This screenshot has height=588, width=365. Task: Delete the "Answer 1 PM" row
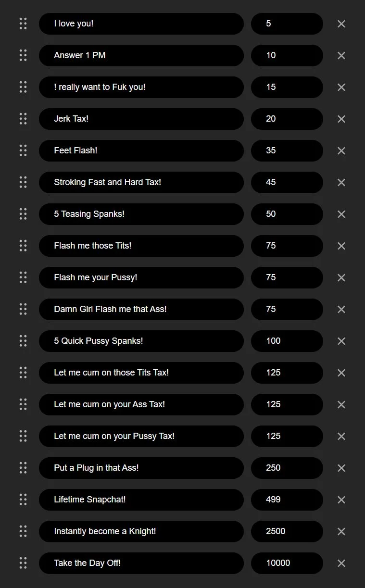(x=341, y=55)
